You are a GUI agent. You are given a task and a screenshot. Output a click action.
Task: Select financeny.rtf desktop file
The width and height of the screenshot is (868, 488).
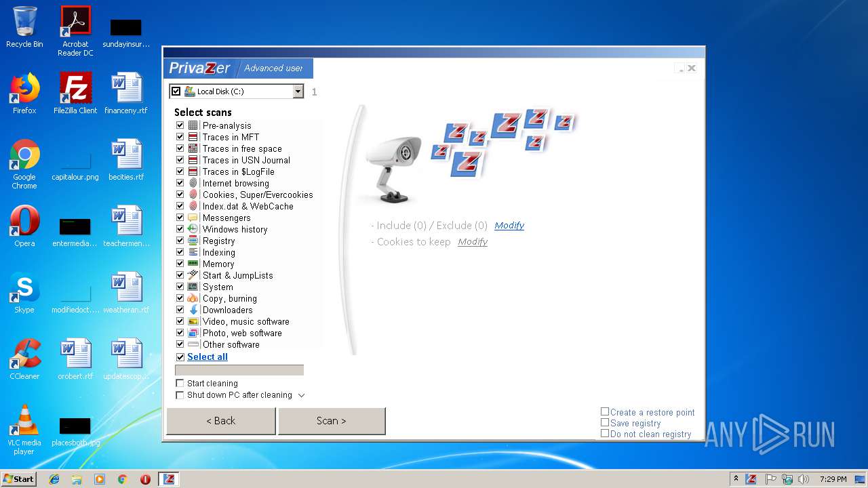pyautogui.click(x=126, y=94)
